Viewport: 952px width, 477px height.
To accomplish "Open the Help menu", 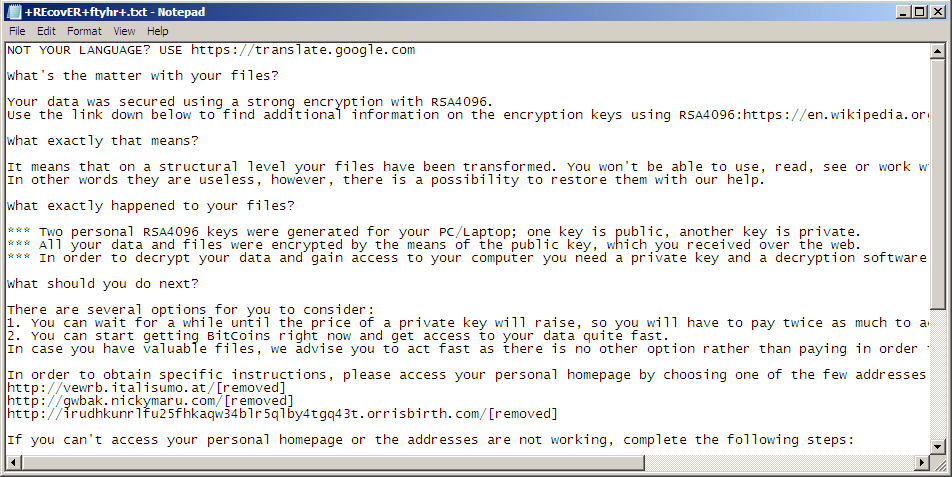I will pos(158,31).
